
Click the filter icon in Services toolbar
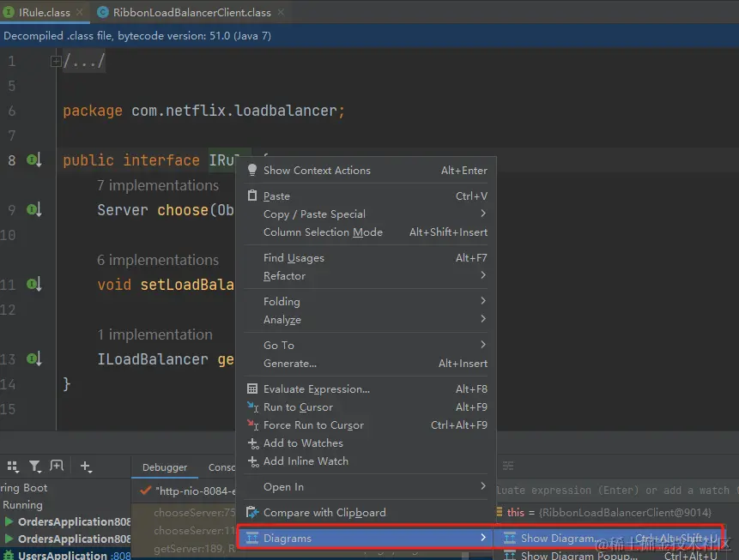pyautogui.click(x=35, y=467)
